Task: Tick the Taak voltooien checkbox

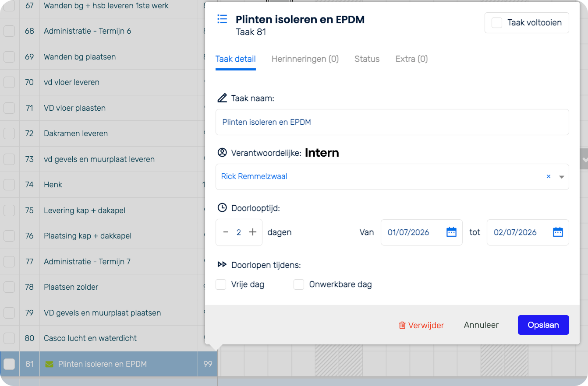Action: [496, 23]
